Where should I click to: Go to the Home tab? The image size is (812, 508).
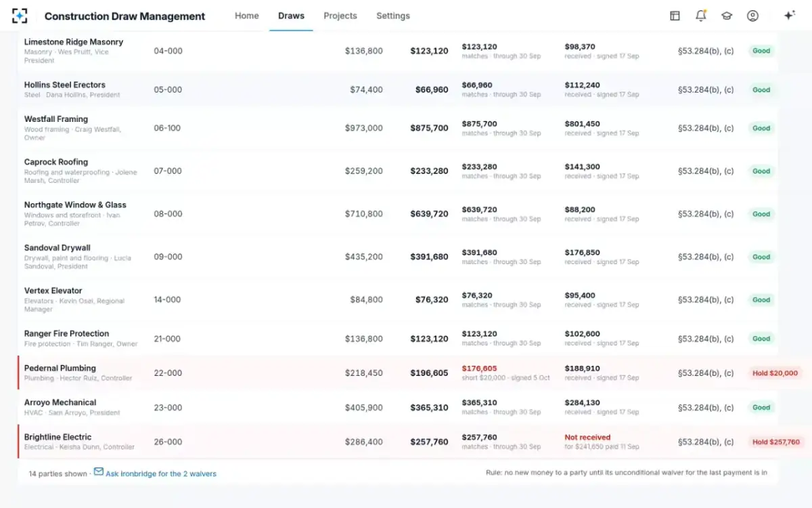click(x=247, y=16)
